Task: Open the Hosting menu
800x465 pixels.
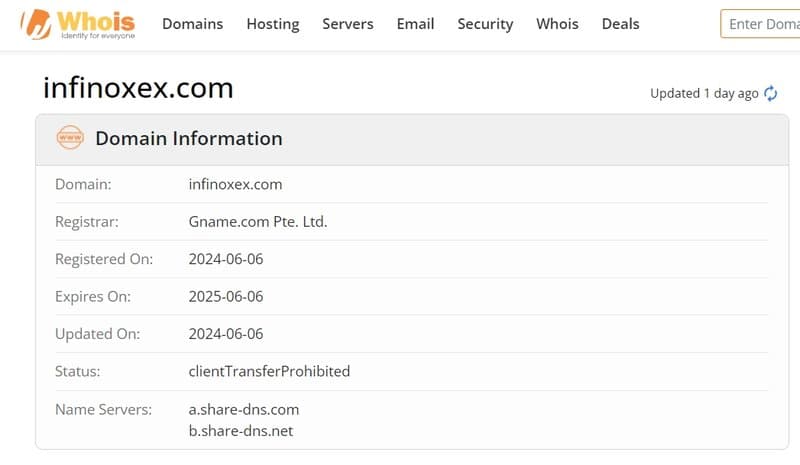Action: tap(273, 24)
